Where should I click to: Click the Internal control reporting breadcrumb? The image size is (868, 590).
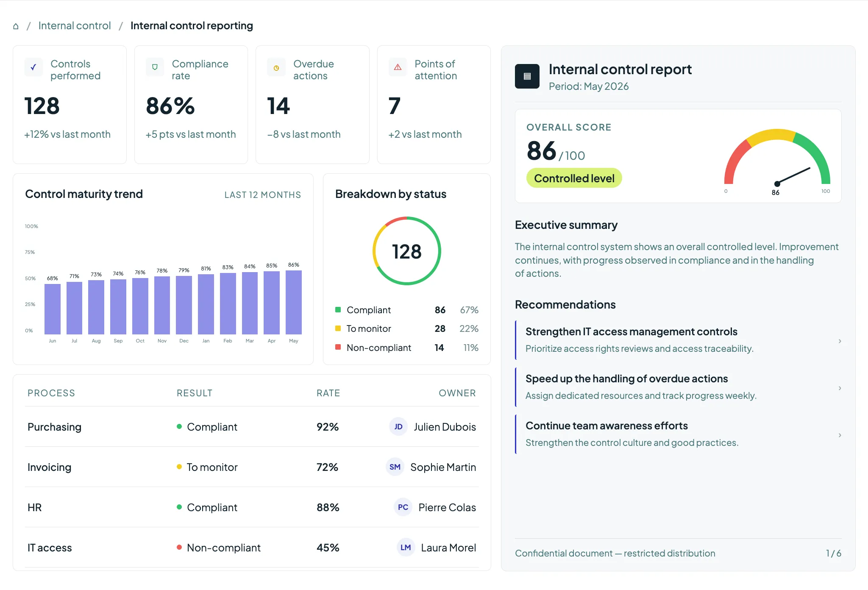(x=192, y=26)
